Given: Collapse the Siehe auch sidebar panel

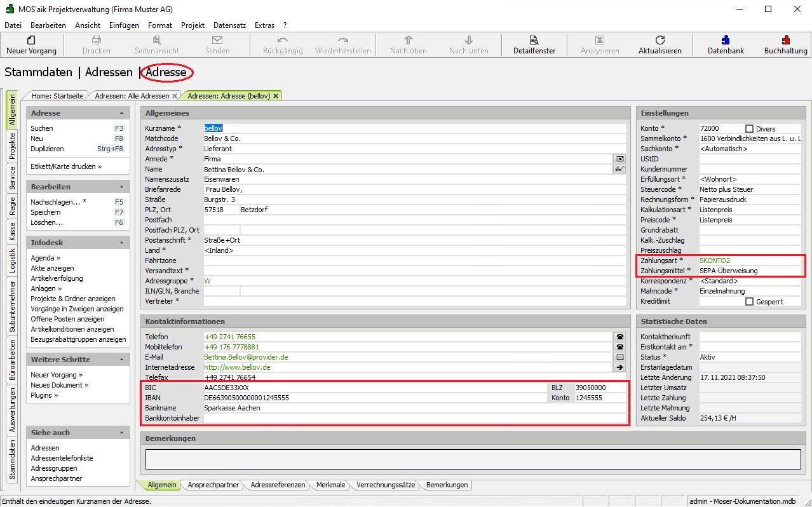Looking at the screenshot, I should 121,433.
